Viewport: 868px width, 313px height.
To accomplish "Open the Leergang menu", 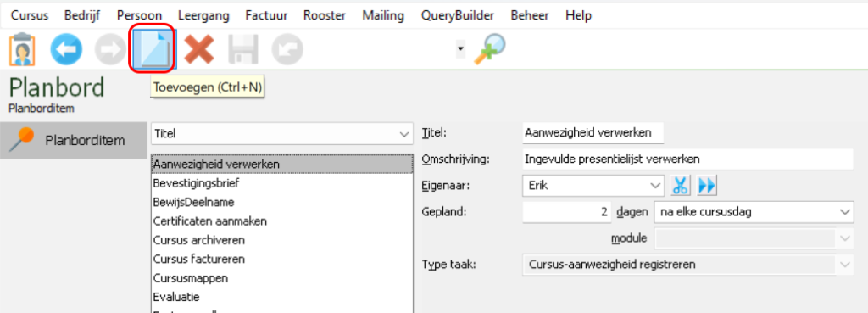I will [203, 15].
